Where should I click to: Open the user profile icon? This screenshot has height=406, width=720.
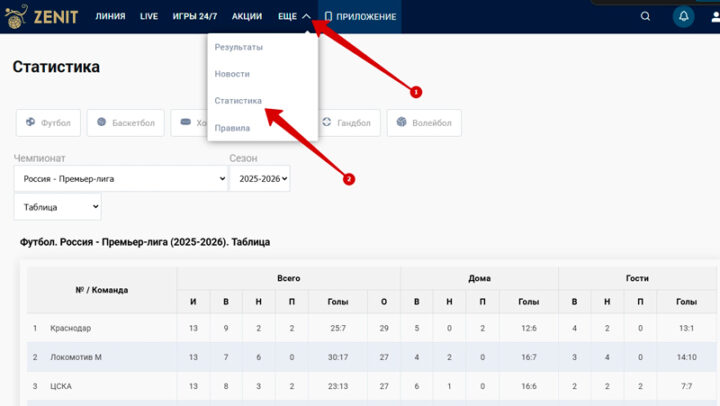coord(714,17)
